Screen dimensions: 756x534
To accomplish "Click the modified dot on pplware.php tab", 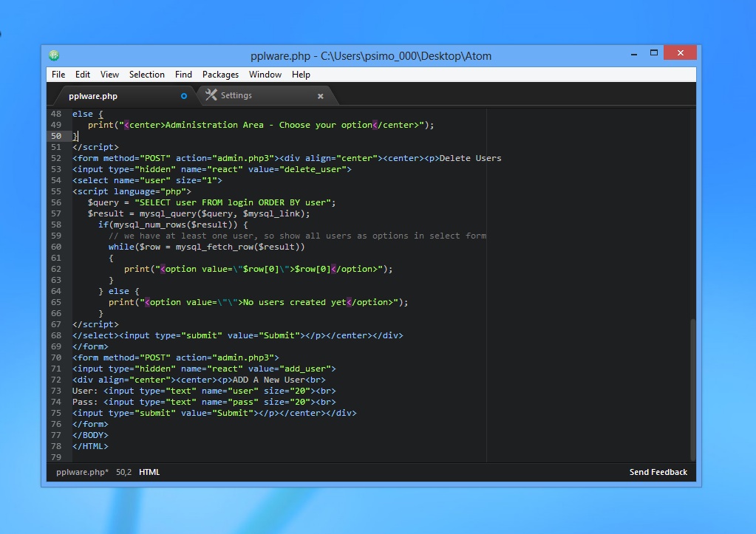I will [x=184, y=96].
